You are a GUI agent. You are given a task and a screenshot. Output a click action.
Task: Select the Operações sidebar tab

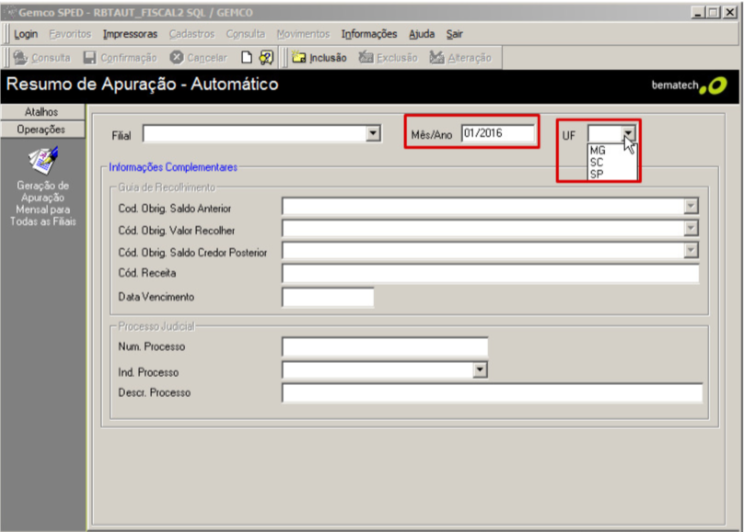coord(42,129)
